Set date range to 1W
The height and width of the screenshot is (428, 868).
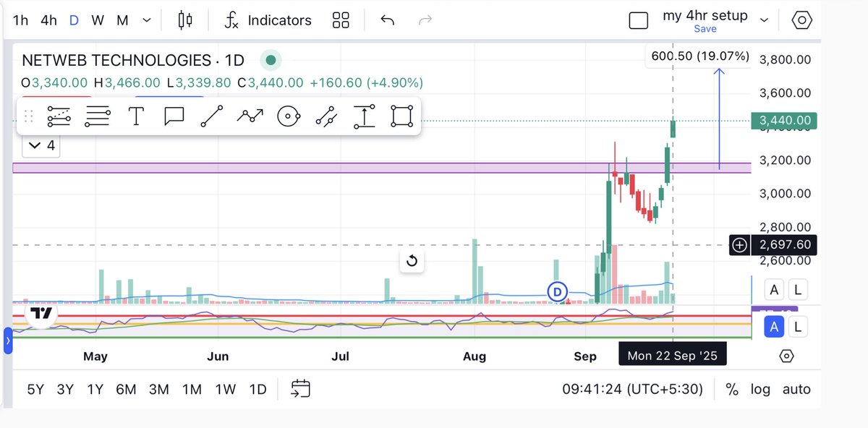click(x=225, y=390)
